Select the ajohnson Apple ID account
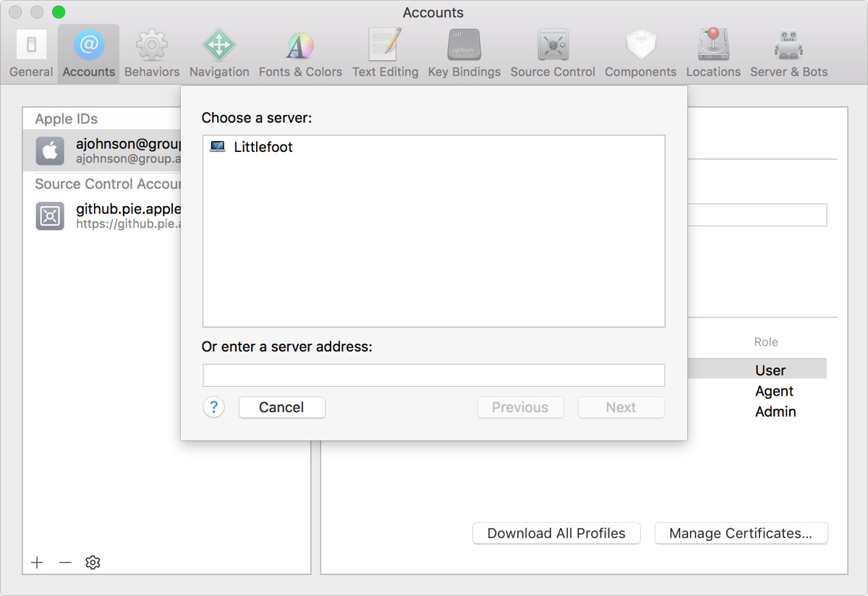The image size is (868, 596). [102, 150]
